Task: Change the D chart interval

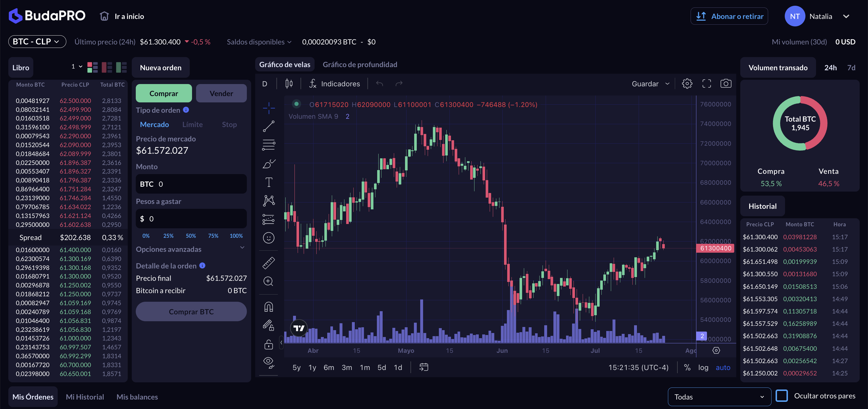Action: (265, 83)
